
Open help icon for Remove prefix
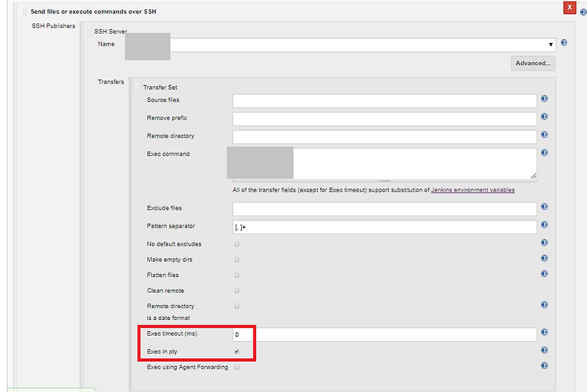pos(544,117)
